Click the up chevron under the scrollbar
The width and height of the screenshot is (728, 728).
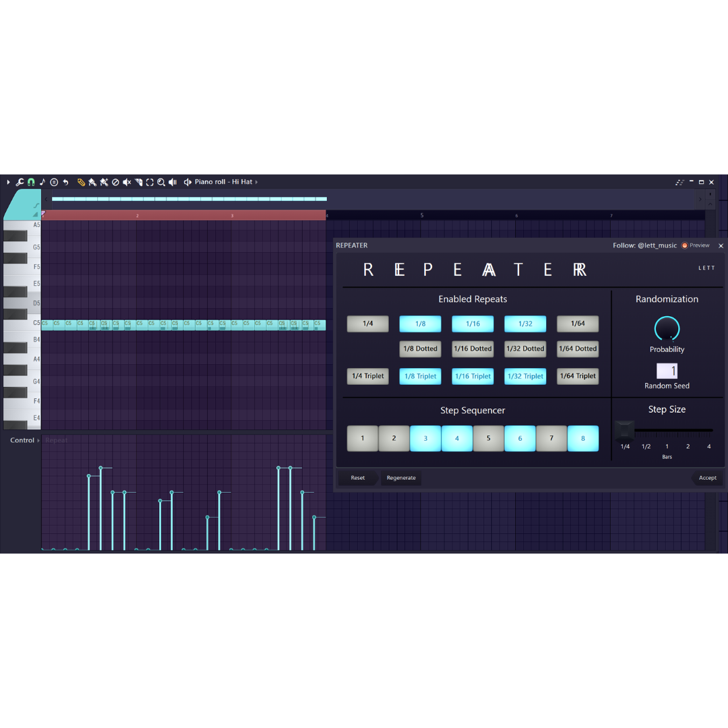[710, 204]
